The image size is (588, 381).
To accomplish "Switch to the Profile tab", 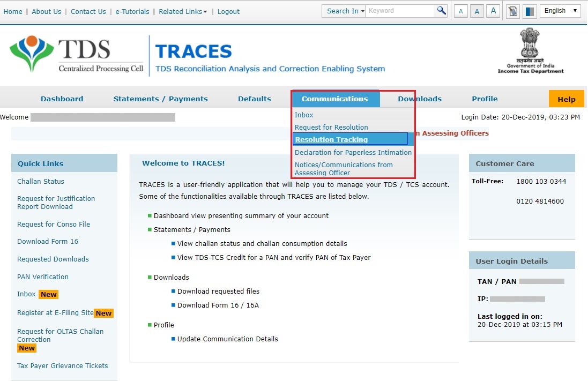I will click(484, 99).
